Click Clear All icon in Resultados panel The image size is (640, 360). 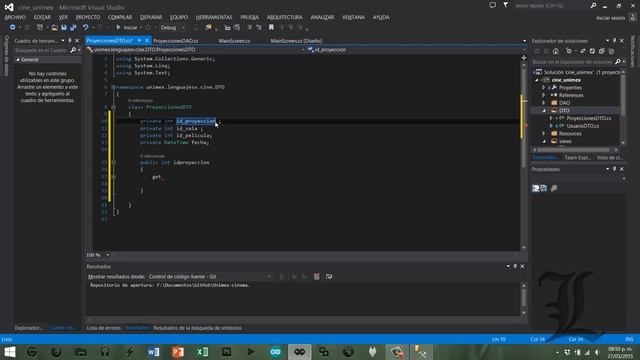[x=316, y=276]
